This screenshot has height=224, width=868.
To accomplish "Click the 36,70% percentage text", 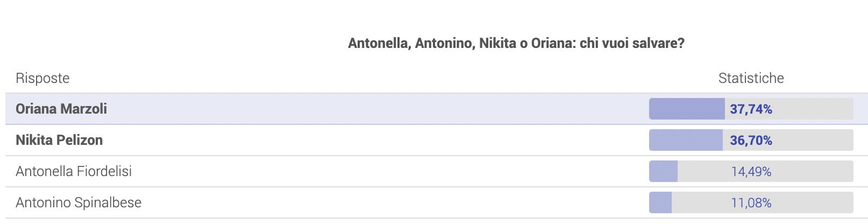I will pyautogui.click(x=751, y=141).
